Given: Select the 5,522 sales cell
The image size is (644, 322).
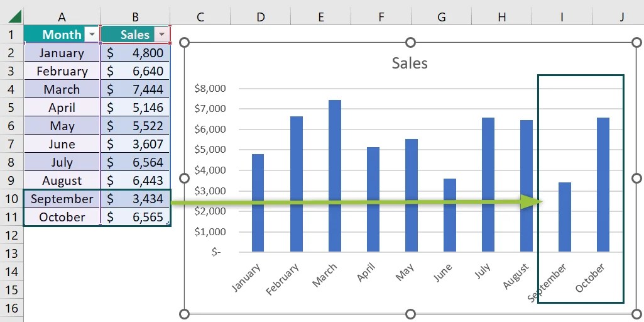Looking at the screenshot, I should coord(135,126).
